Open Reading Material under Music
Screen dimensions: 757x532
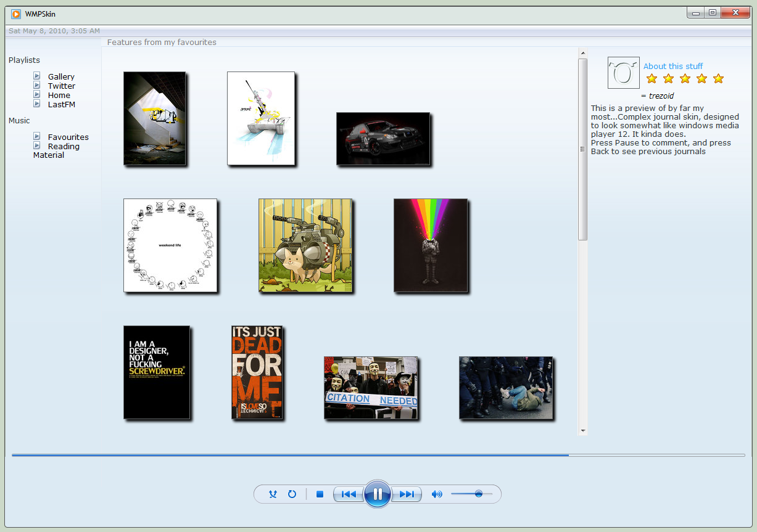coord(57,150)
